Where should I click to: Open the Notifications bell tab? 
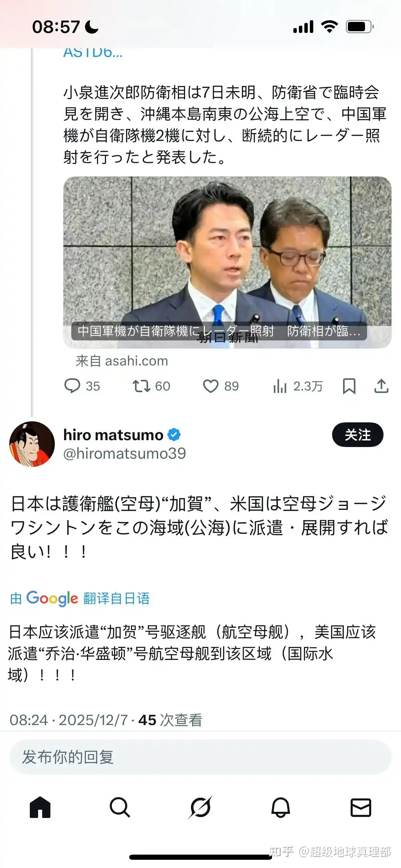[x=281, y=807]
